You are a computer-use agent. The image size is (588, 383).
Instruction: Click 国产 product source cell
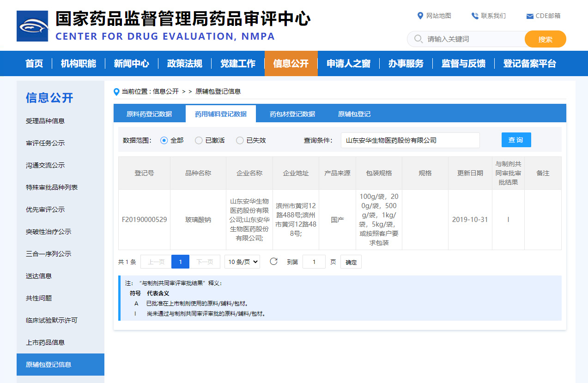(338, 220)
